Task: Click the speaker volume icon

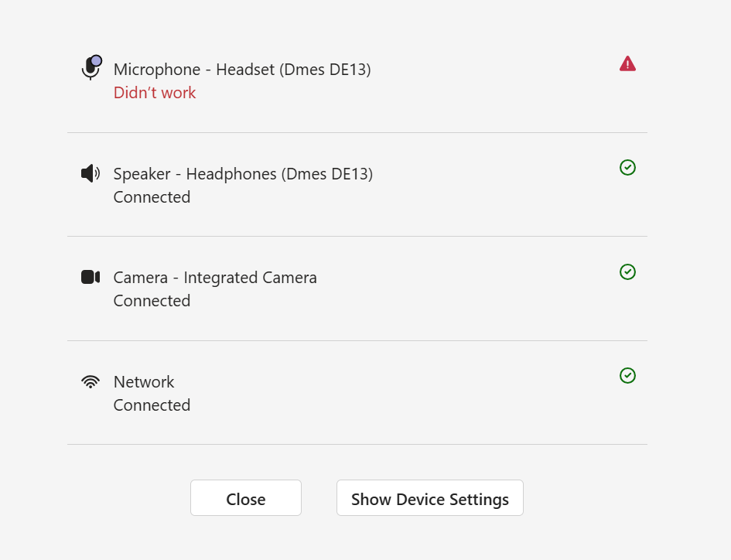Action: (x=91, y=173)
